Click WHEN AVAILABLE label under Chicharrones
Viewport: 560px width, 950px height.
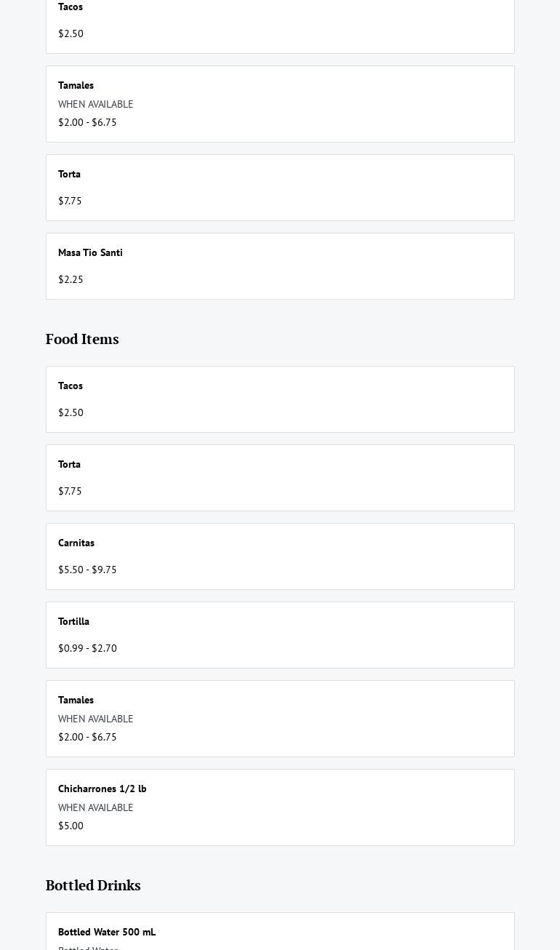click(95, 808)
